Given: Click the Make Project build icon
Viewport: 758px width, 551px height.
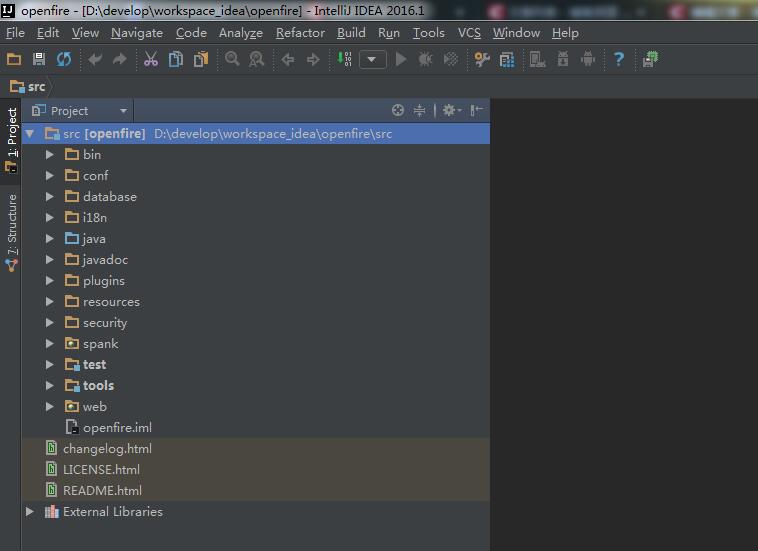Looking at the screenshot, I should click(345, 59).
